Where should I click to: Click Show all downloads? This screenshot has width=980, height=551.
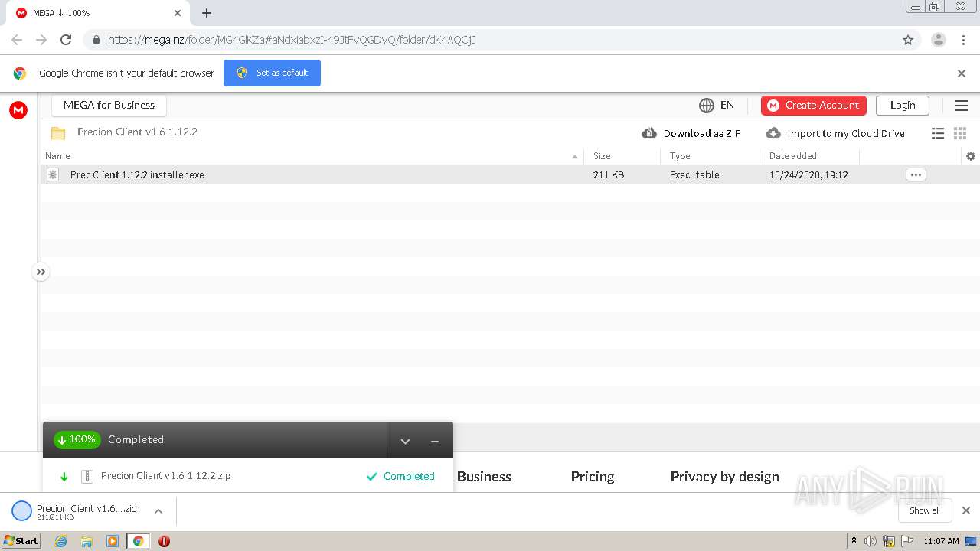925,510
